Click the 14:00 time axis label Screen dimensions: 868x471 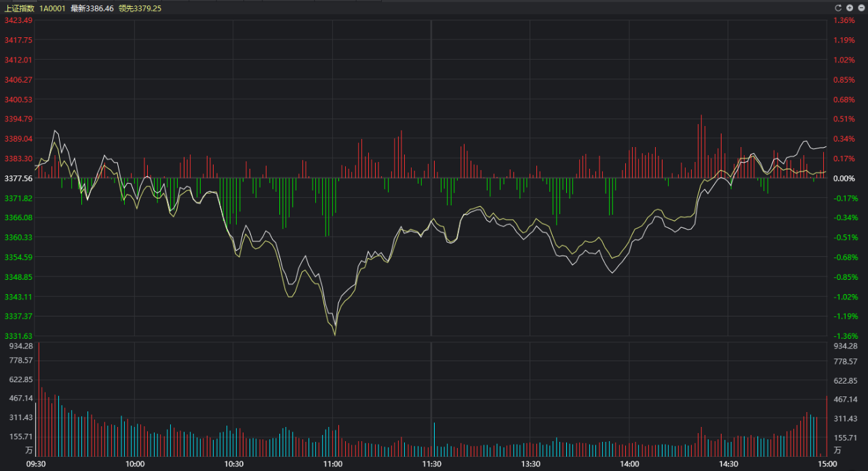[630, 464]
